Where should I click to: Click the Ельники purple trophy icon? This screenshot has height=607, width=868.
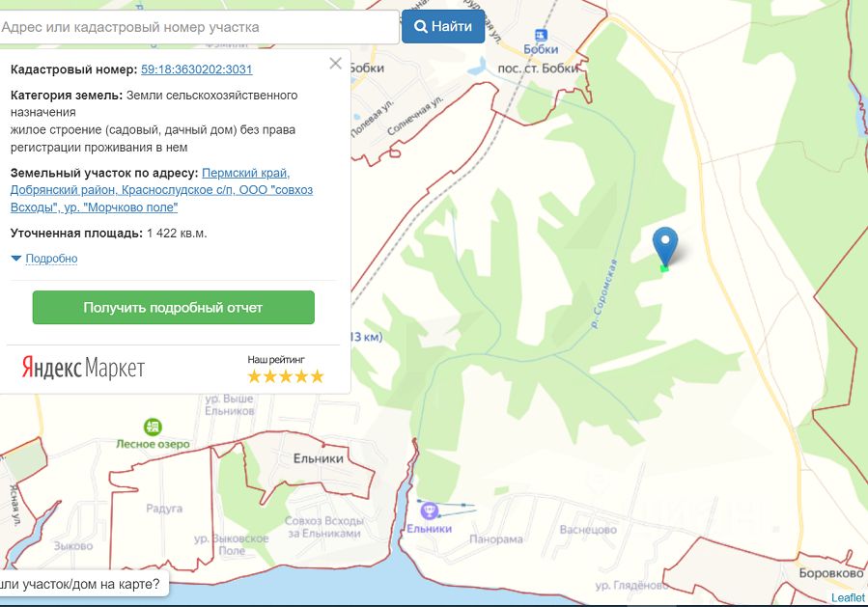430,510
